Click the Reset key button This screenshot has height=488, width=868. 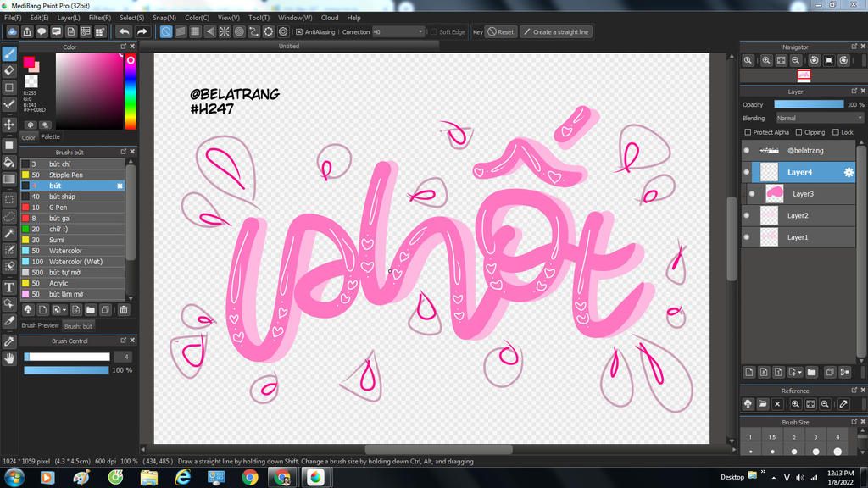pyautogui.click(x=500, y=31)
